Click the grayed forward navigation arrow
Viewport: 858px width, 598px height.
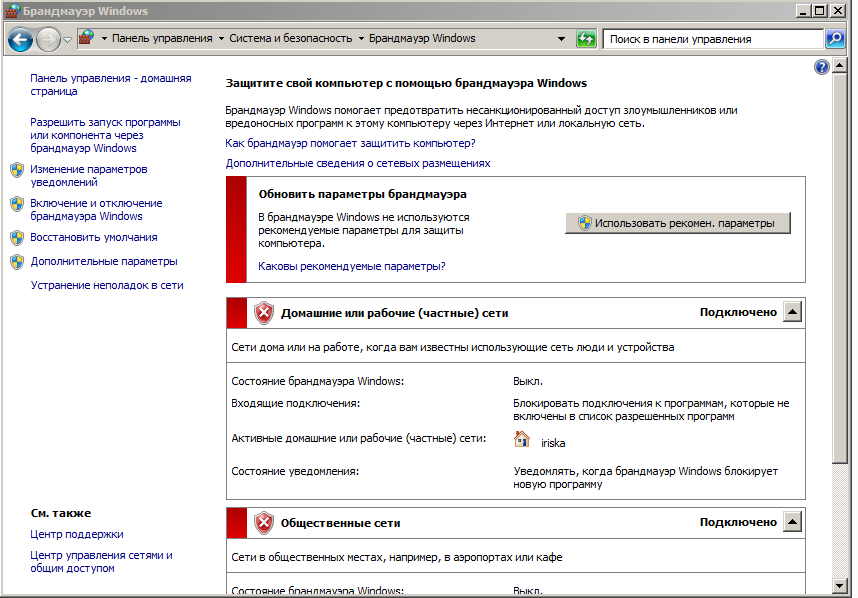48,39
